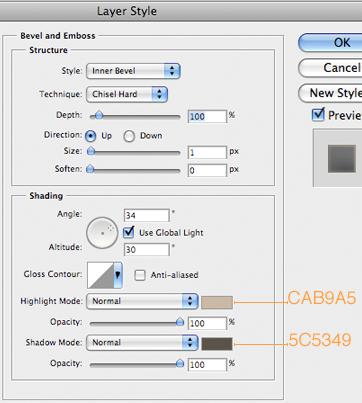Click the Depth slider handle

(99, 116)
